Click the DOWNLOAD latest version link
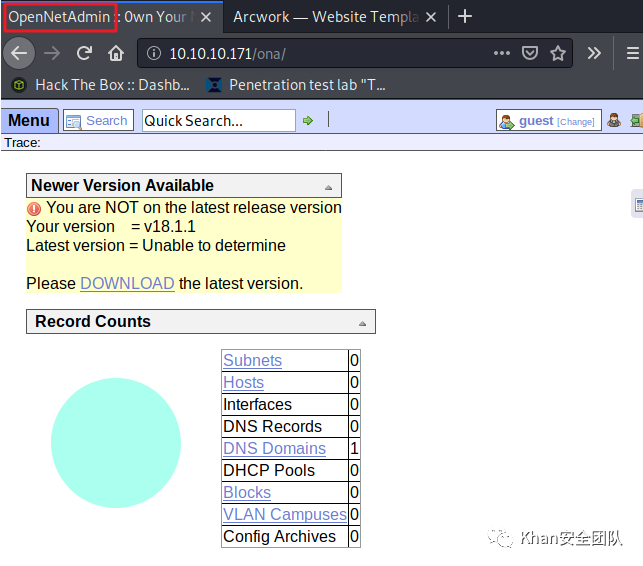The width and height of the screenshot is (643, 566). (x=128, y=283)
